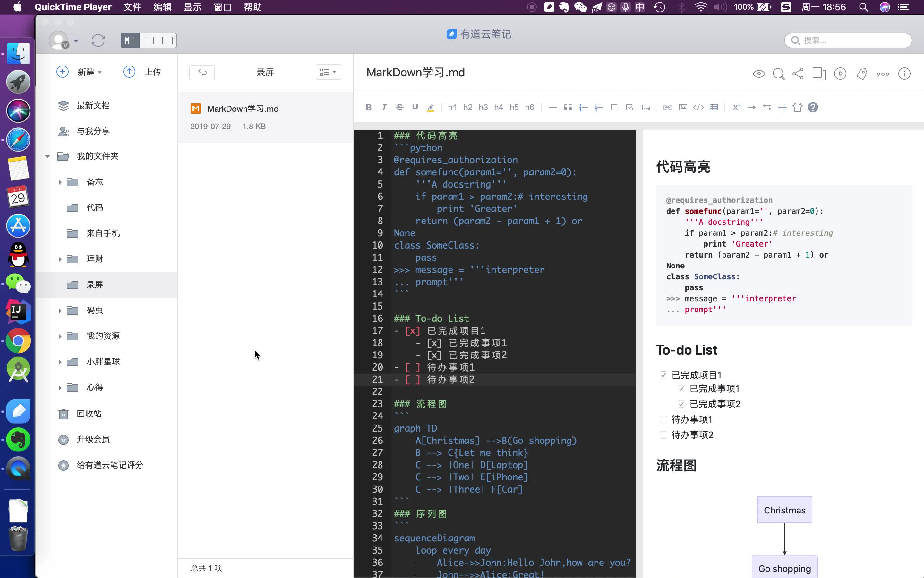Insert an h6 heading
924x578 pixels.
(529, 108)
